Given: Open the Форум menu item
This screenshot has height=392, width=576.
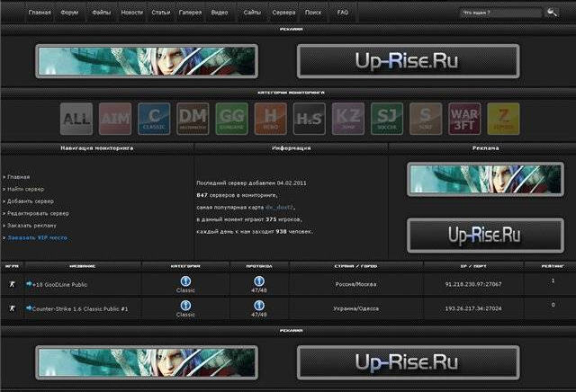Looking at the screenshot, I should pyautogui.click(x=69, y=12).
